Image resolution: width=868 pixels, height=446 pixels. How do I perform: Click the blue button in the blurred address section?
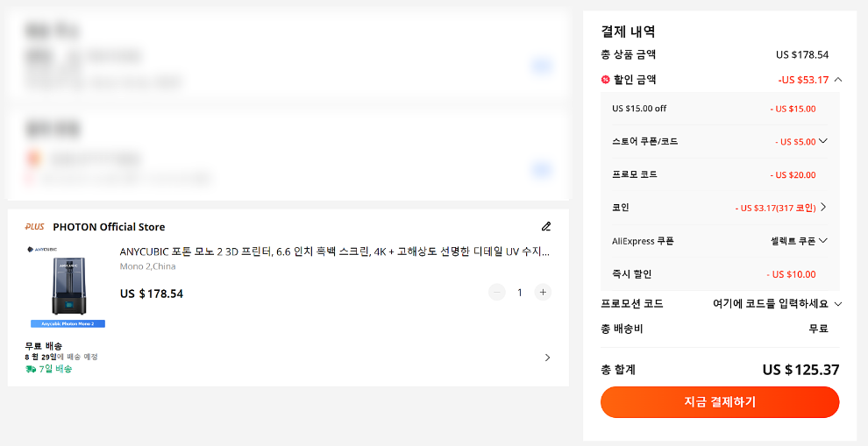click(x=541, y=66)
